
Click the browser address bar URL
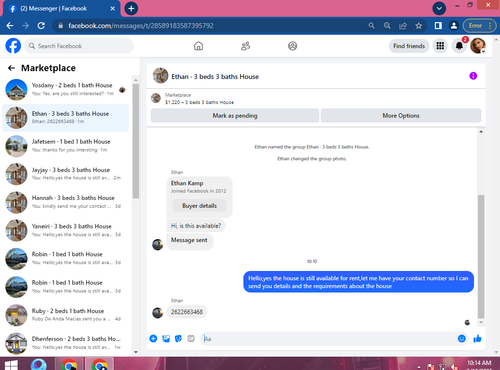point(141,26)
